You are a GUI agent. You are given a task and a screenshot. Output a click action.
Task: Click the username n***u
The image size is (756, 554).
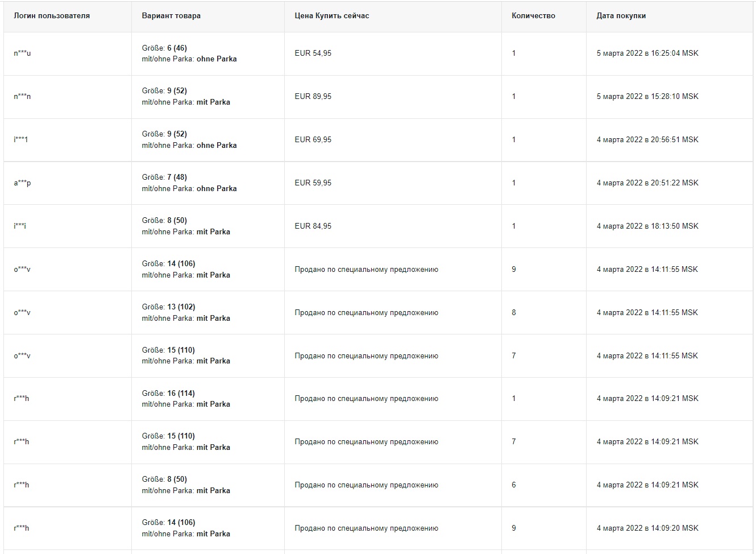pyautogui.click(x=22, y=53)
